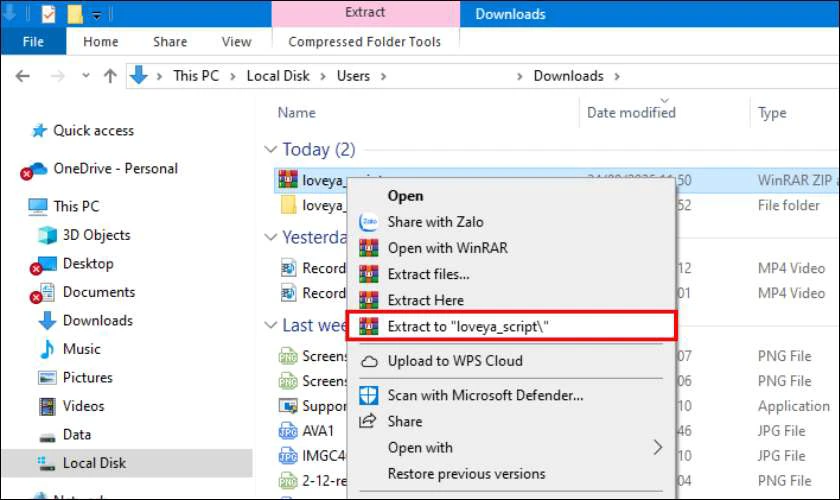Click the Music note sidebar icon

(47, 349)
